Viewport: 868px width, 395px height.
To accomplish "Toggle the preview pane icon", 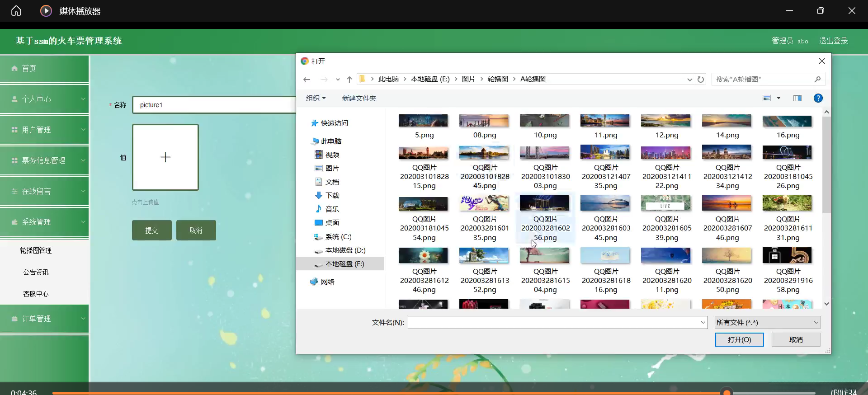I will tap(797, 98).
